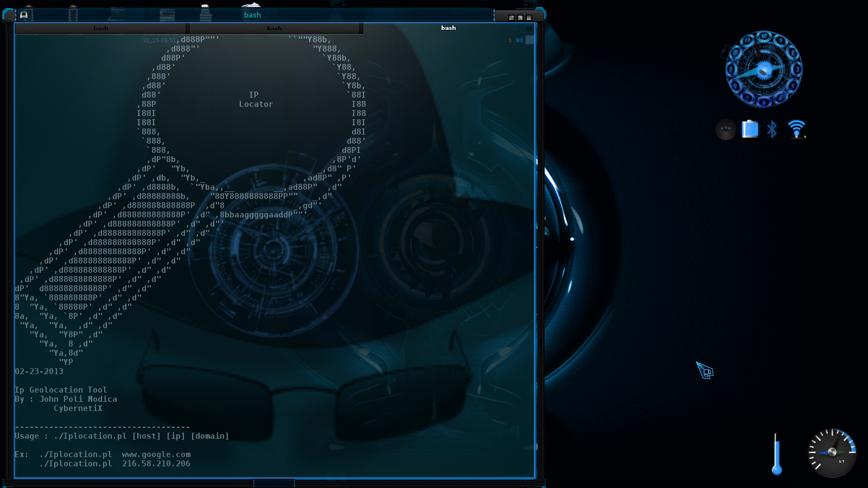The image size is (868, 488).
Task: Click the first striped titlebar button
Action: (511, 18)
